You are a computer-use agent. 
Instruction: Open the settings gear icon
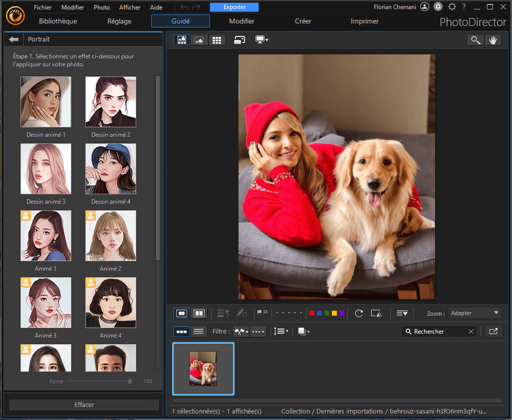[452, 7]
